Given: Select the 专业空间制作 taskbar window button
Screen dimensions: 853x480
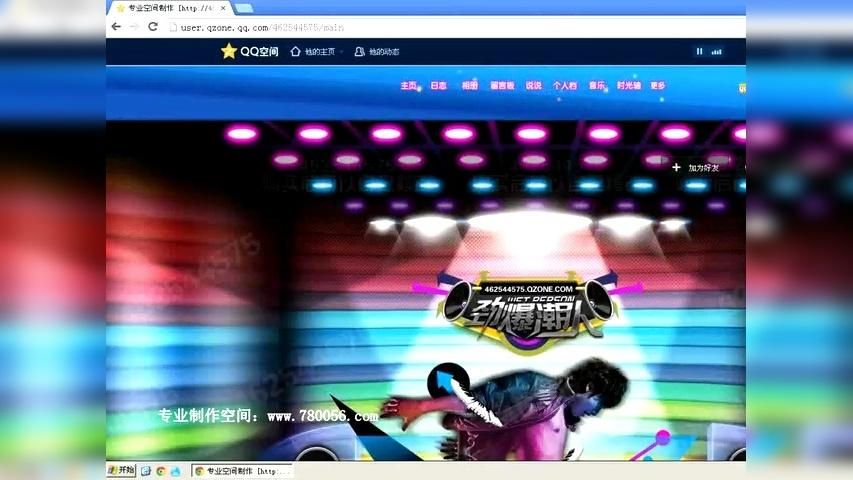Looking at the screenshot, I should (x=243, y=471).
